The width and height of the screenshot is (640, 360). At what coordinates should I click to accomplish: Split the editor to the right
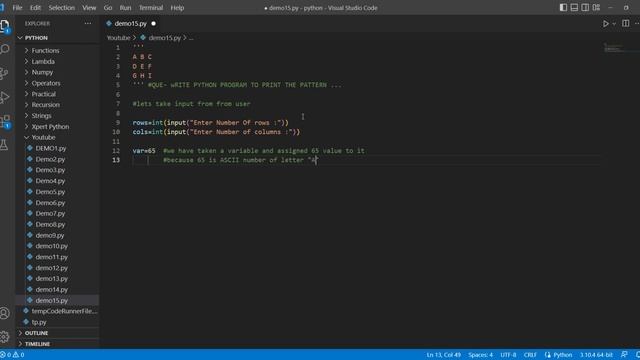tap(625, 24)
